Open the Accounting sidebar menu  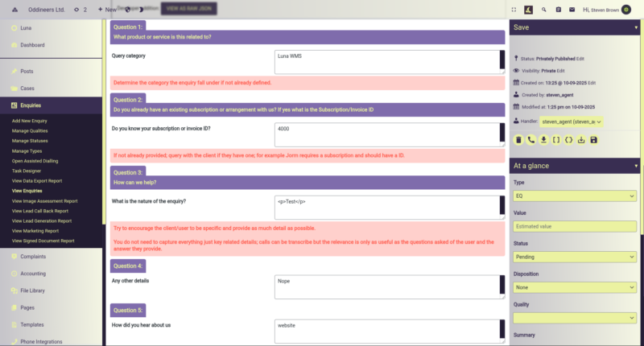pos(33,274)
